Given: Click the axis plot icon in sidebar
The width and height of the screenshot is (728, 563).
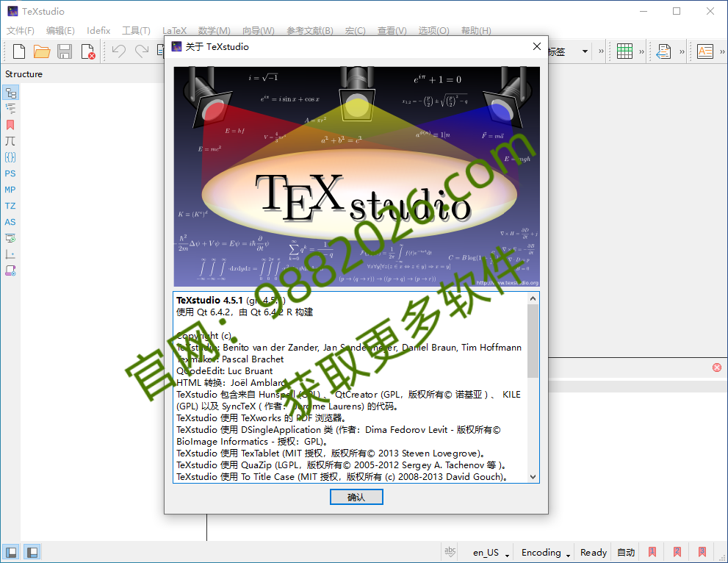Looking at the screenshot, I should click(10, 254).
